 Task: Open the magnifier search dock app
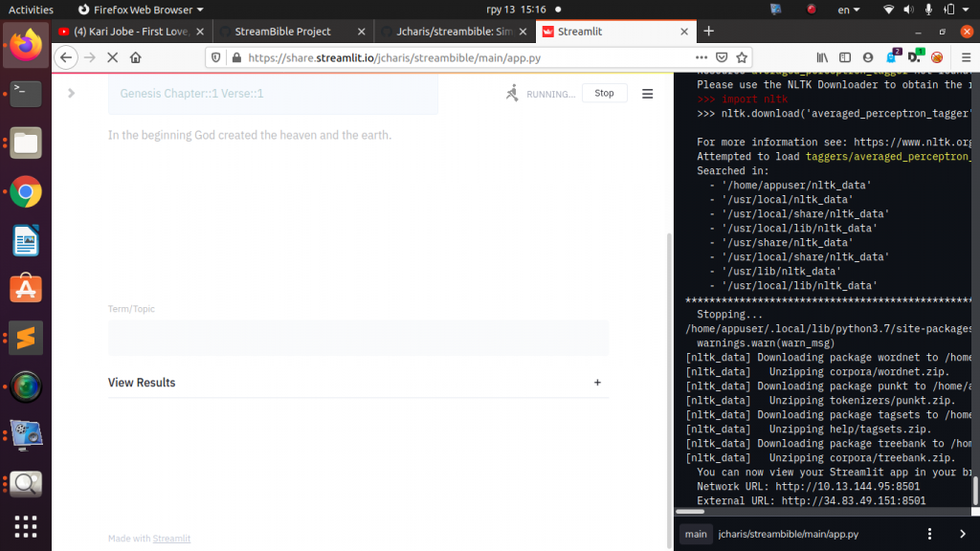pos(26,484)
